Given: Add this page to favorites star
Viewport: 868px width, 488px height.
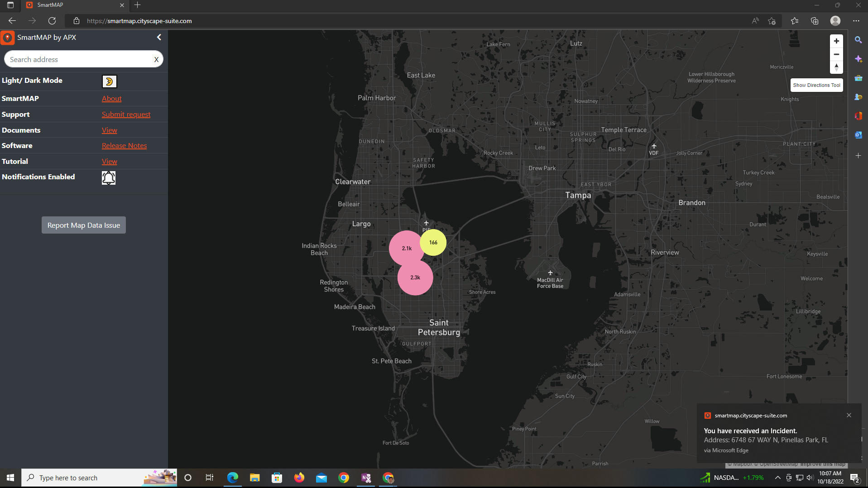Looking at the screenshot, I should pos(772,21).
